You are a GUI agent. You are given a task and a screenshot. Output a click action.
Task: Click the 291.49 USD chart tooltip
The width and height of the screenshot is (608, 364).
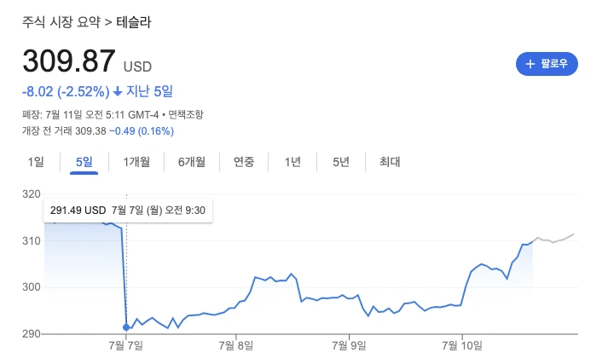click(128, 211)
